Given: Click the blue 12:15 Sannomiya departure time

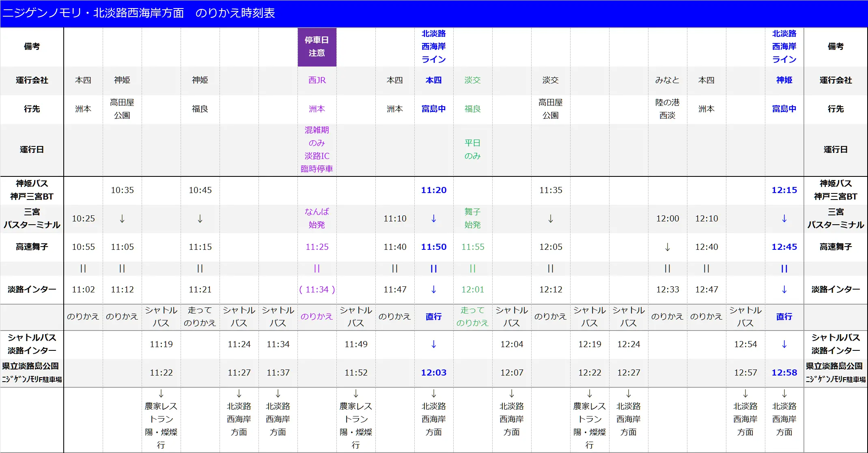Looking at the screenshot, I should (784, 190).
